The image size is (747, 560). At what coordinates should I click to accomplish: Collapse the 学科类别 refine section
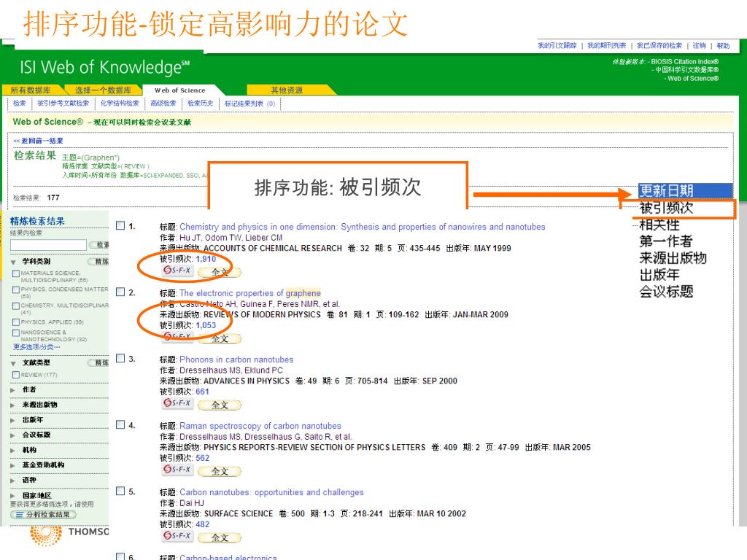coord(13,262)
